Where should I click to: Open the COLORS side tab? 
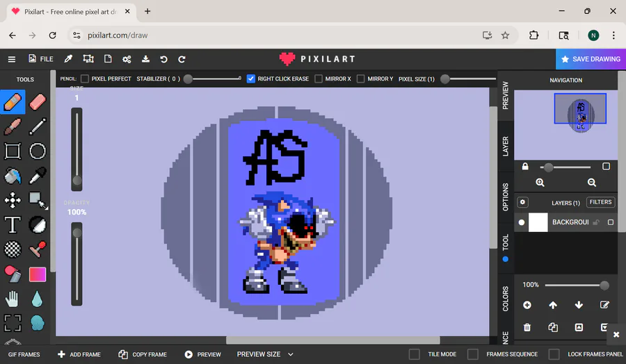(x=506, y=298)
